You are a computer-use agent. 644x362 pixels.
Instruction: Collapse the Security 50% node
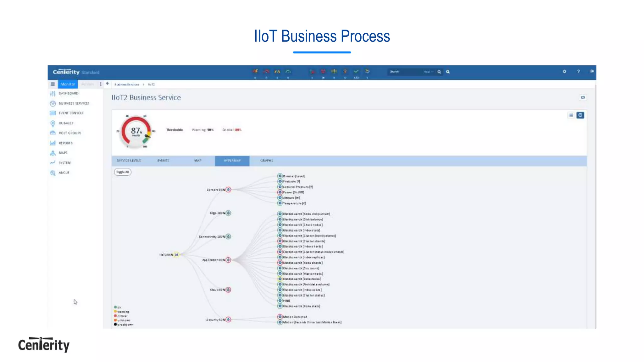coord(228,320)
